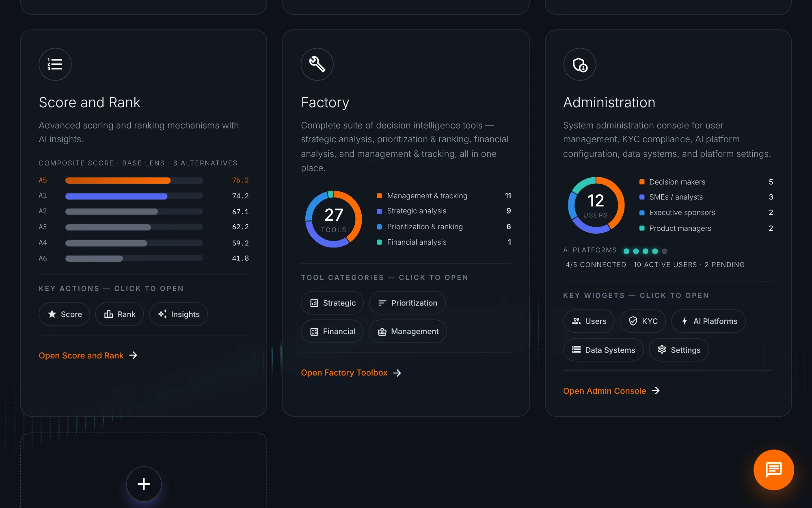Viewport: 812px width, 508px height.
Task: Open the Score action with star icon
Action: 65,314
